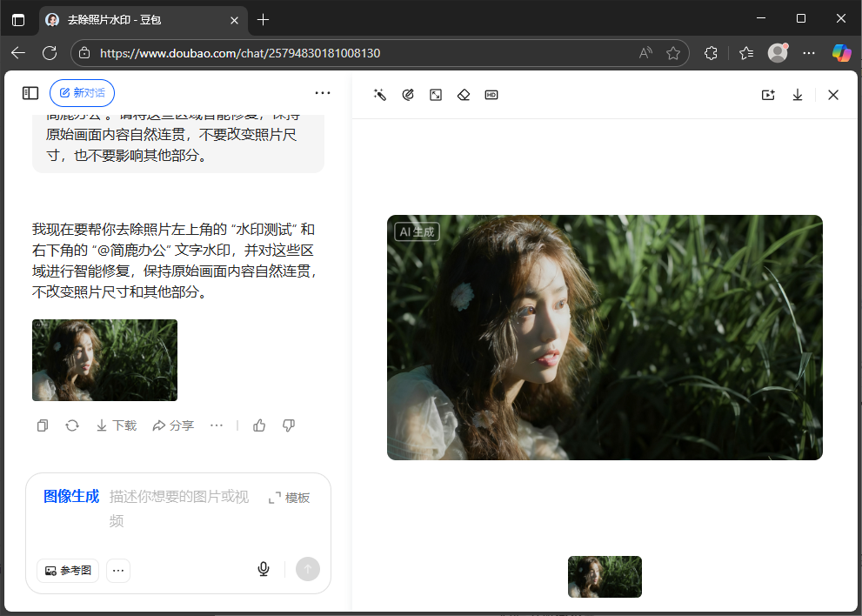Give the generated image a thumbs up

point(259,425)
